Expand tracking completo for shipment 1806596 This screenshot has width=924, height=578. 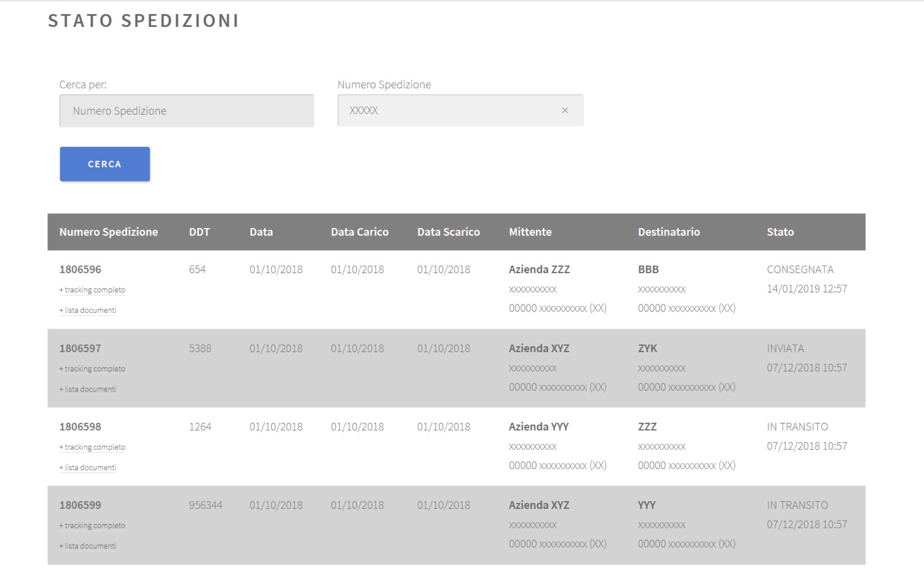tap(92, 290)
